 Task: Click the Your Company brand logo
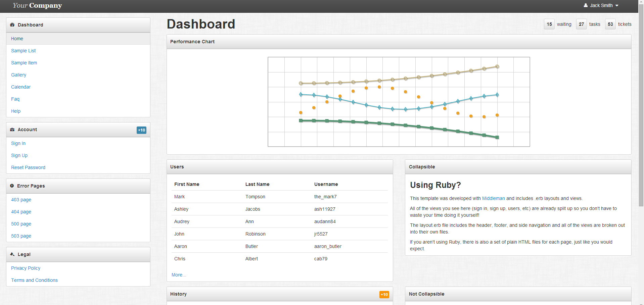(37, 5)
